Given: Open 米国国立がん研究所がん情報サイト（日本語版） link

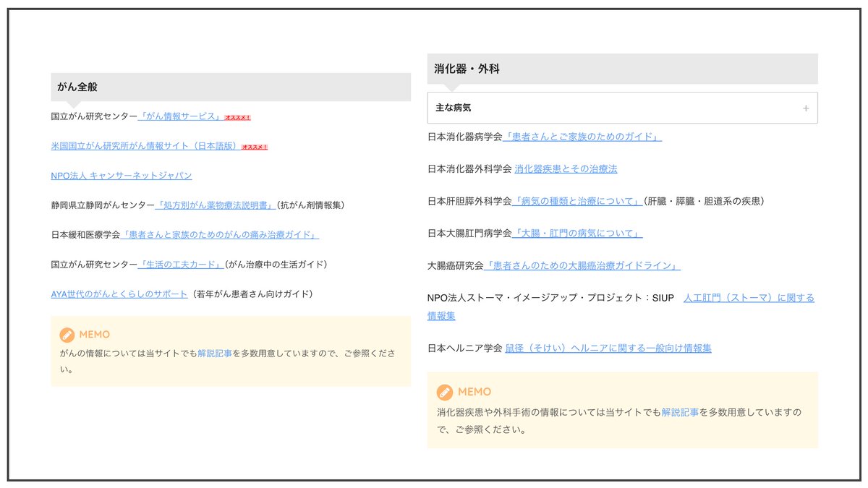Looking at the screenshot, I should coord(145,145).
